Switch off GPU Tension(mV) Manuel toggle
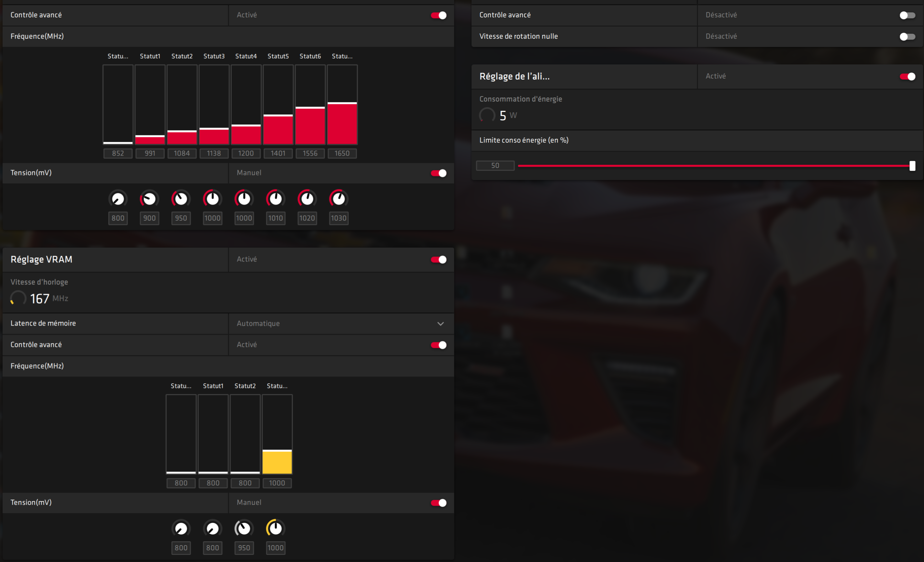 coord(439,173)
